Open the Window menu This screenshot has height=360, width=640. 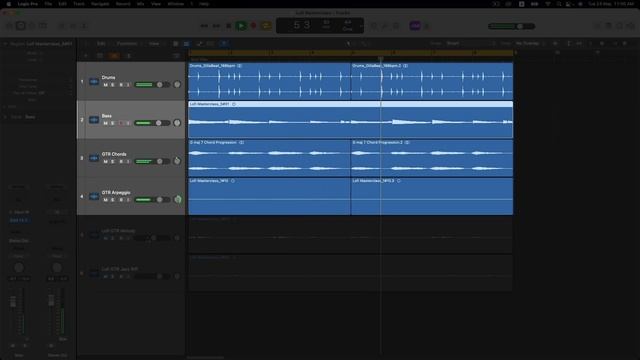click(176, 4)
